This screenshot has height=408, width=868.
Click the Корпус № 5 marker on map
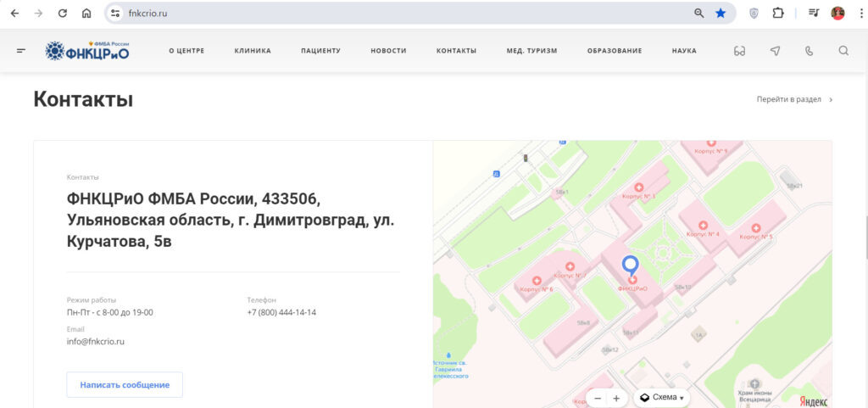tap(756, 228)
